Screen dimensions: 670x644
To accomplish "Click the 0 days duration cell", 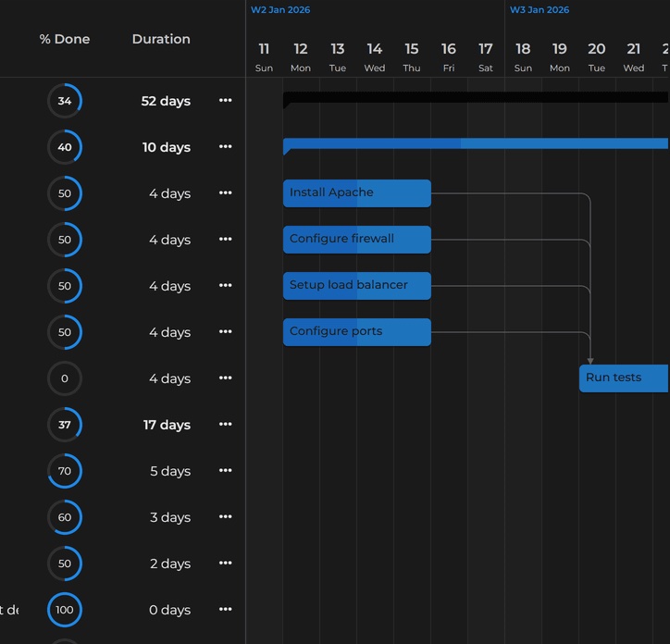I will point(169,611).
